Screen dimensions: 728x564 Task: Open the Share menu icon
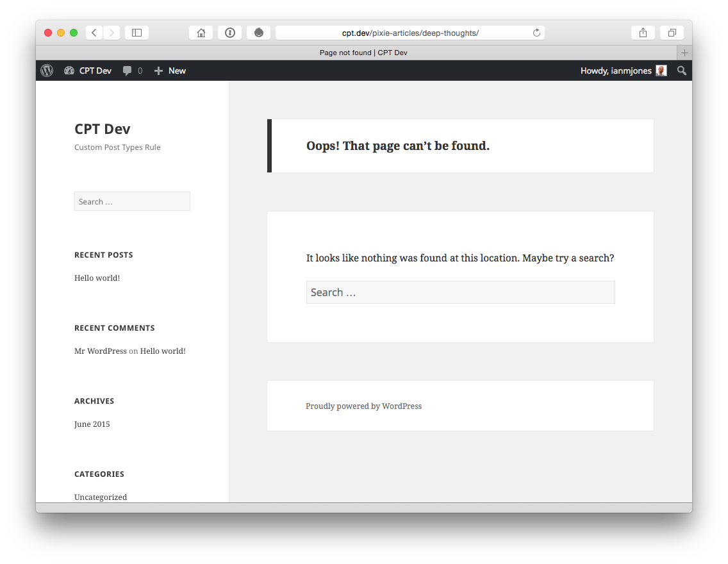pyautogui.click(x=643, y=33)
